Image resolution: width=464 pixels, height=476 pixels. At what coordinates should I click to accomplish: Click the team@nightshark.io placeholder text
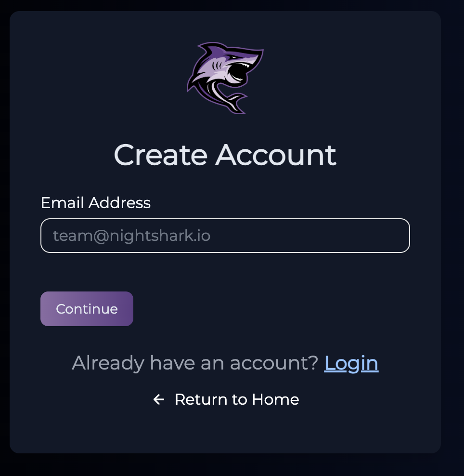pos(131,236)
